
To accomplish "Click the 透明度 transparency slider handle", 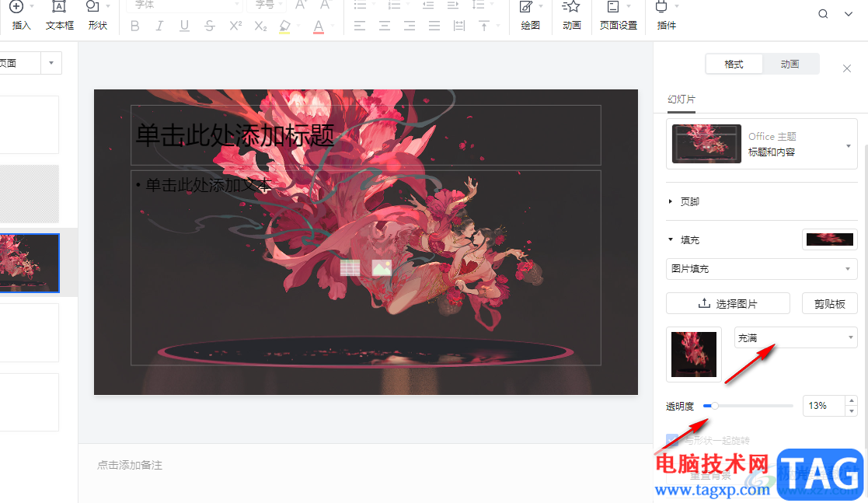I will coord(714,406).
